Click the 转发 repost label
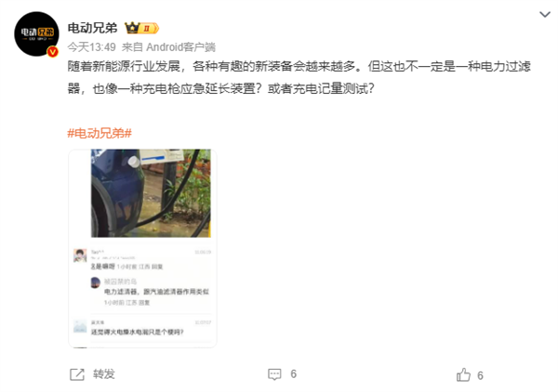The image size is (558, 392). (x=104, y=374)
